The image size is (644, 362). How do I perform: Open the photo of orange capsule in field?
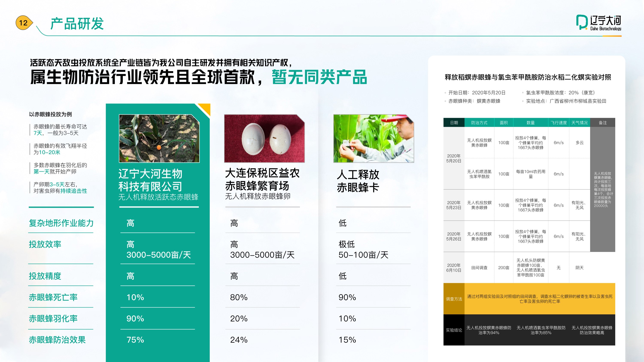point(159,138)
